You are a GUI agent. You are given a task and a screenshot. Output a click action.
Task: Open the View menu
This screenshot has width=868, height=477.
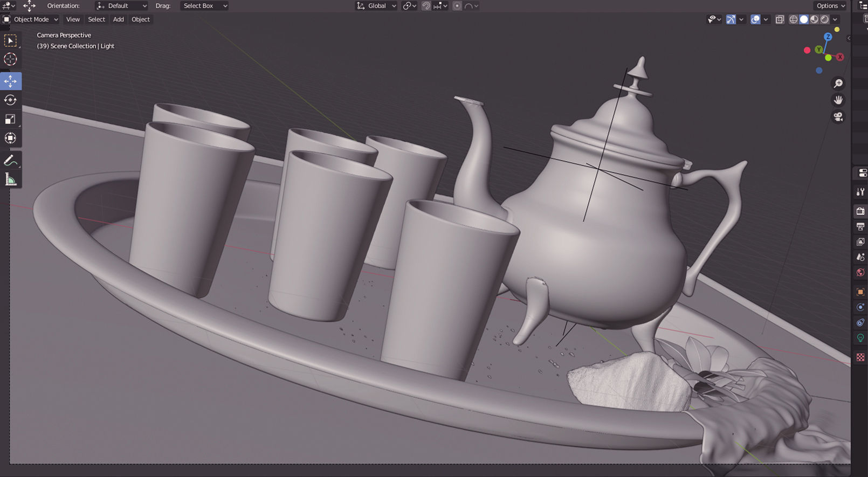[73, 19]
